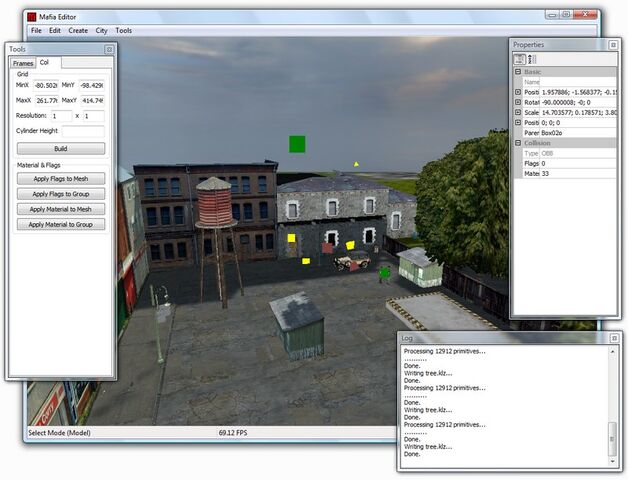The image size is (628, 480).
Task: Collapse the Basic category in Properties
Action: 518,72
